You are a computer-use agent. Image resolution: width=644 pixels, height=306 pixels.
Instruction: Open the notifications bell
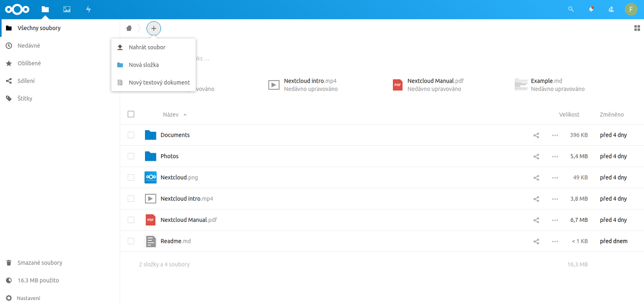591,9
